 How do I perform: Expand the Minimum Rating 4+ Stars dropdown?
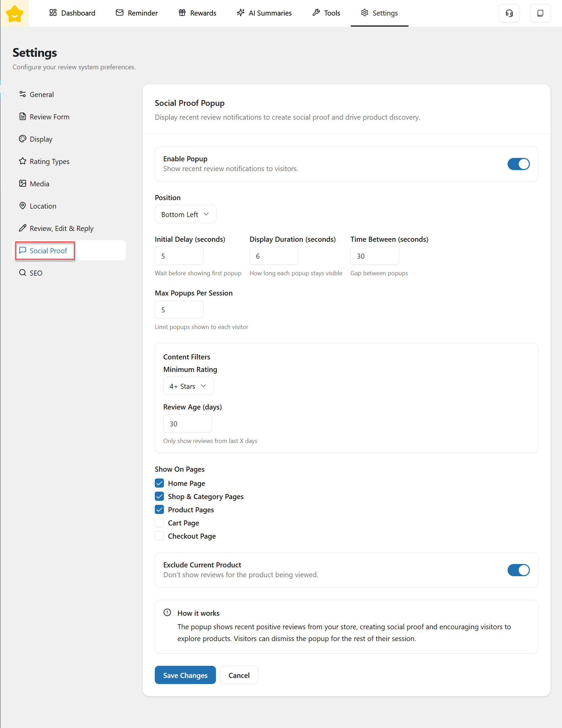click(x=188, y=386)
